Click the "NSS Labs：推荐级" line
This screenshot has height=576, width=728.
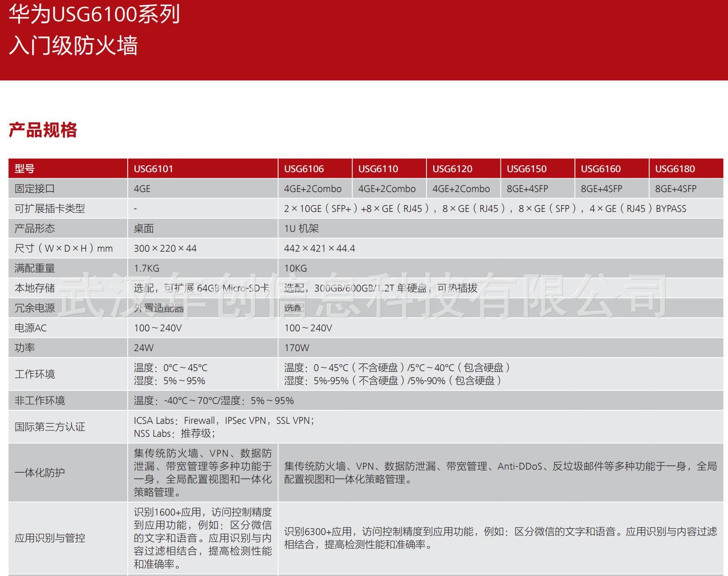point(175,433)
